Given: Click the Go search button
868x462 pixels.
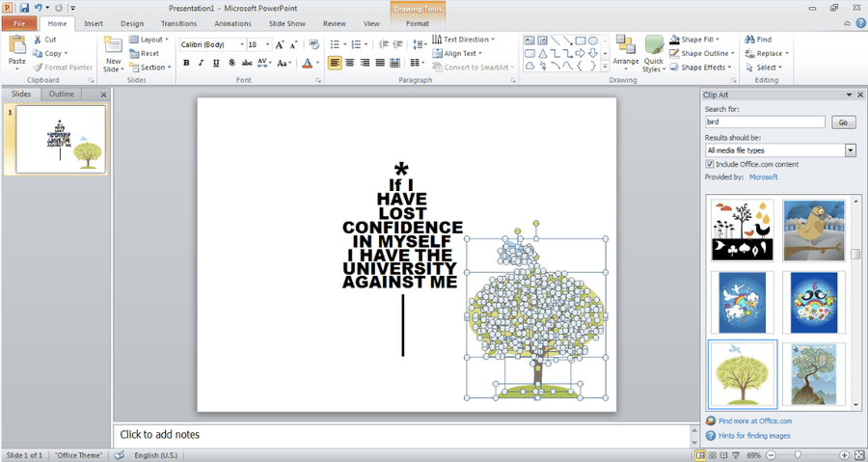Looking at the screenshot, I should [843, 122].
